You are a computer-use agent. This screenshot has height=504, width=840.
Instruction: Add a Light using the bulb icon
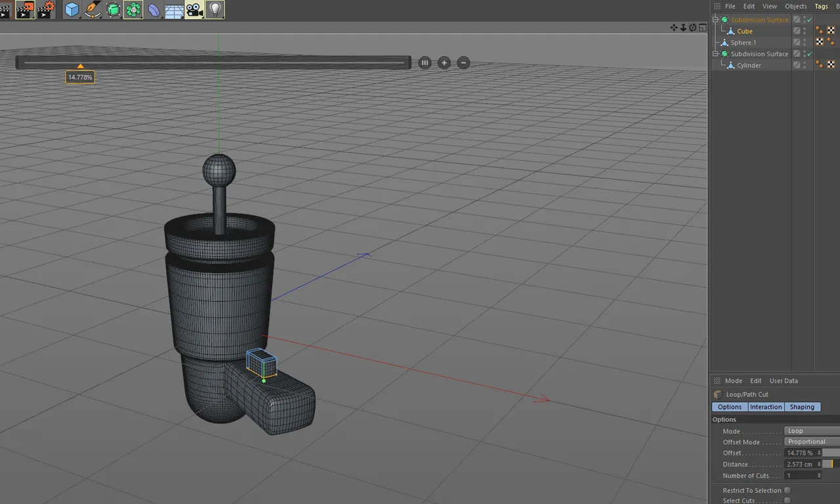click(215, 9)
